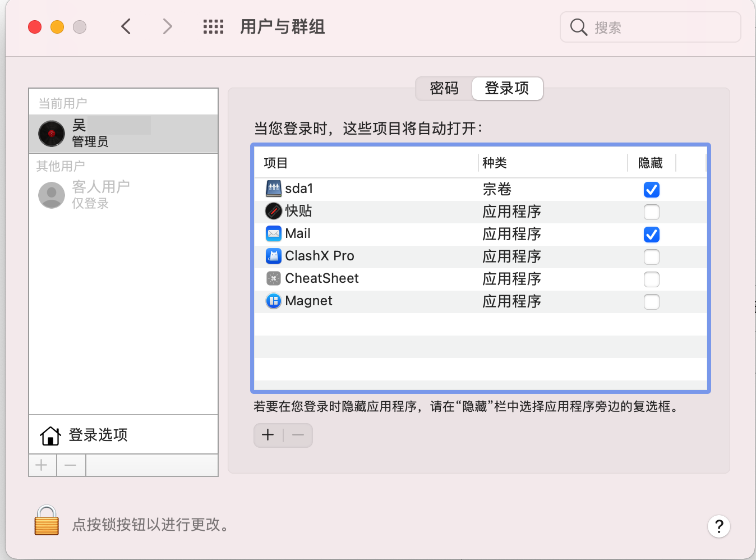Click the 用户与群组 window title

coord(283,27)
